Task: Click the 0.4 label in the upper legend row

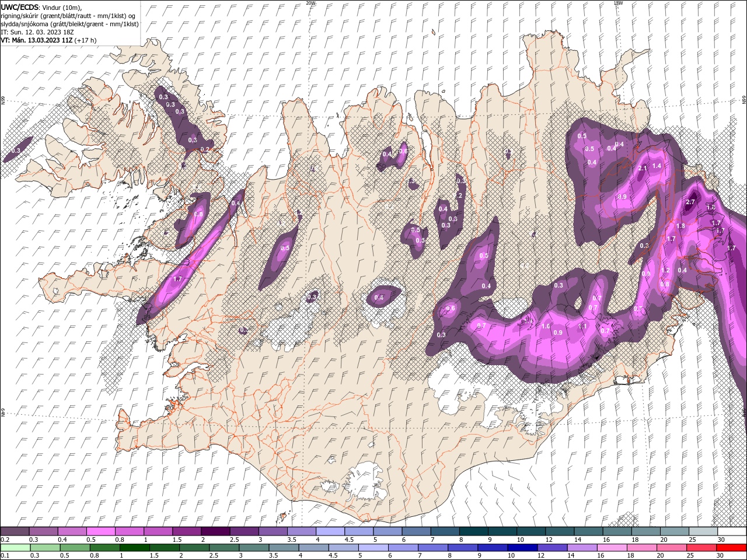Action: coord(62,540)
